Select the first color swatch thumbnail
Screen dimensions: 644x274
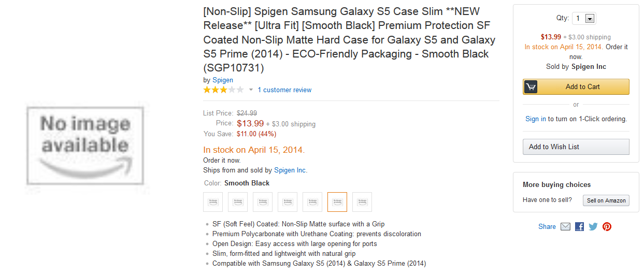[x=213, y=202]
